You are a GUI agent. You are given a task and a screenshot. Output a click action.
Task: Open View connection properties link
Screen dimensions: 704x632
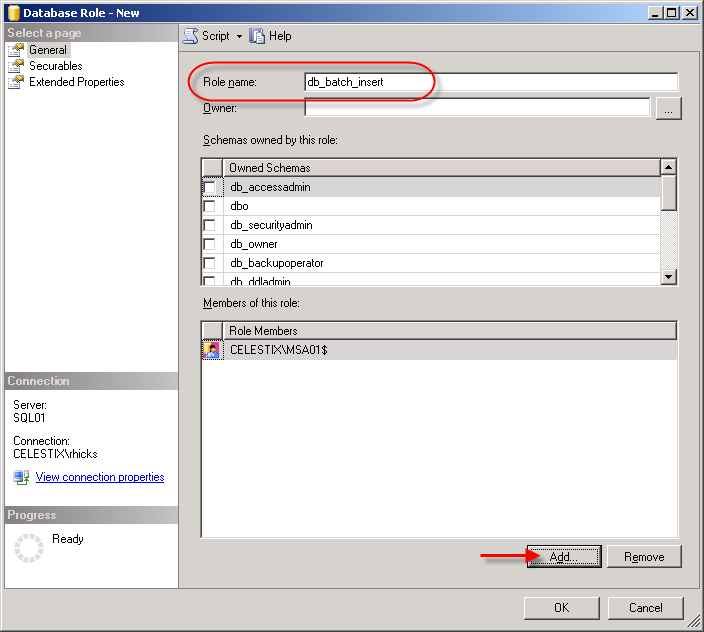tap(100, 477)
